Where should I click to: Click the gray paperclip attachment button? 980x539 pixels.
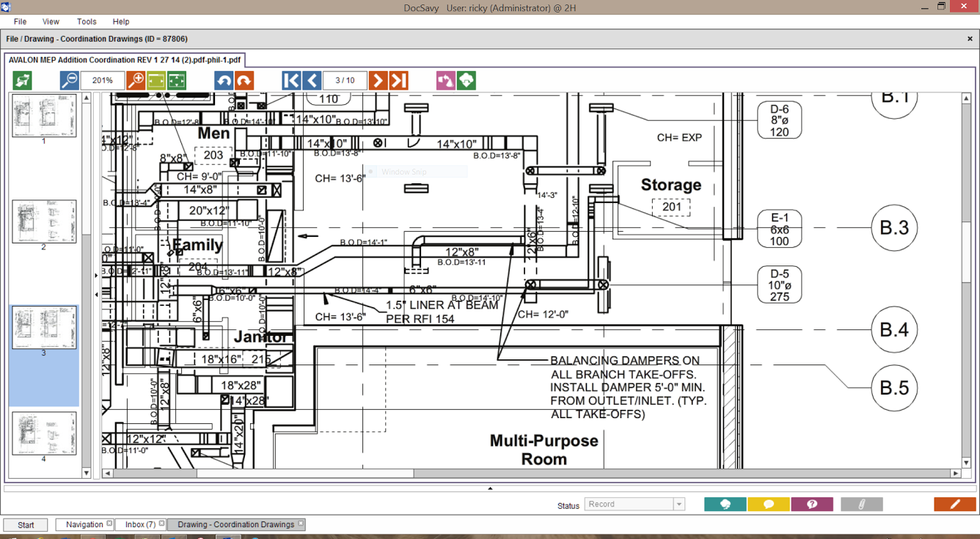861,505
